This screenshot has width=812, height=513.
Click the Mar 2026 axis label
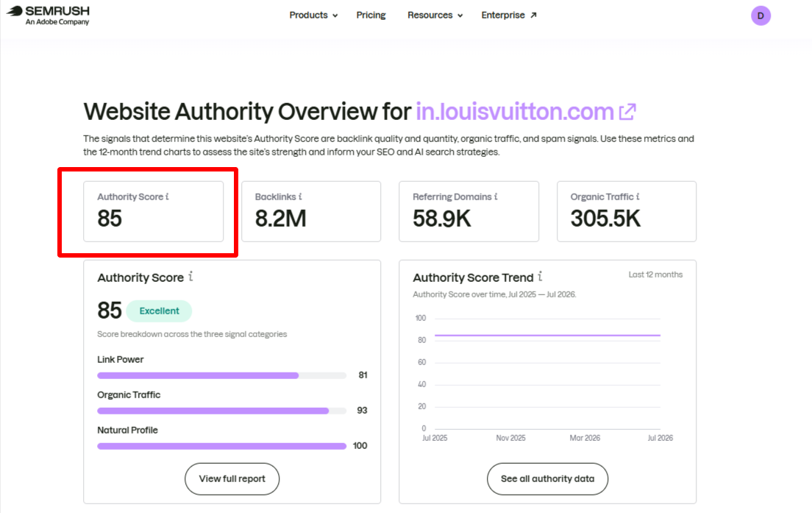click(x=585, y=438)
